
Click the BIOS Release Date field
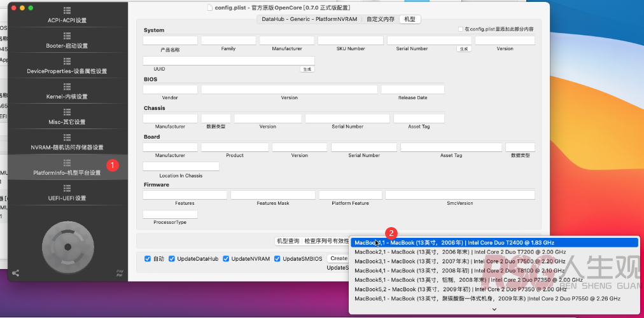coord(413,90)
